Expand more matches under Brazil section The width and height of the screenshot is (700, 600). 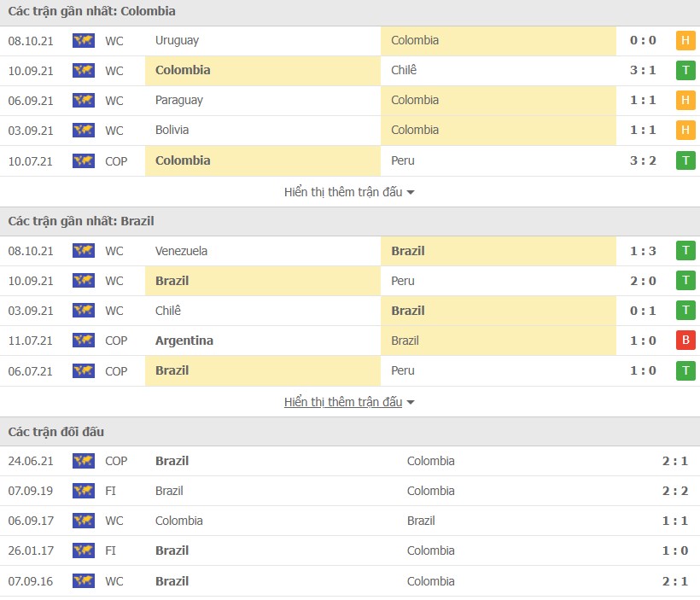click(349, 402)
